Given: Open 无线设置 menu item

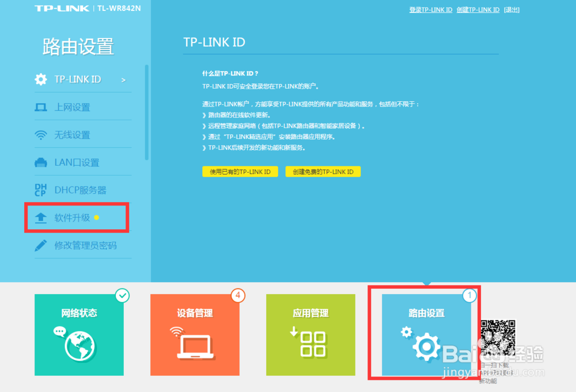Looking at the screenshot, I should [x=83, y=135].
